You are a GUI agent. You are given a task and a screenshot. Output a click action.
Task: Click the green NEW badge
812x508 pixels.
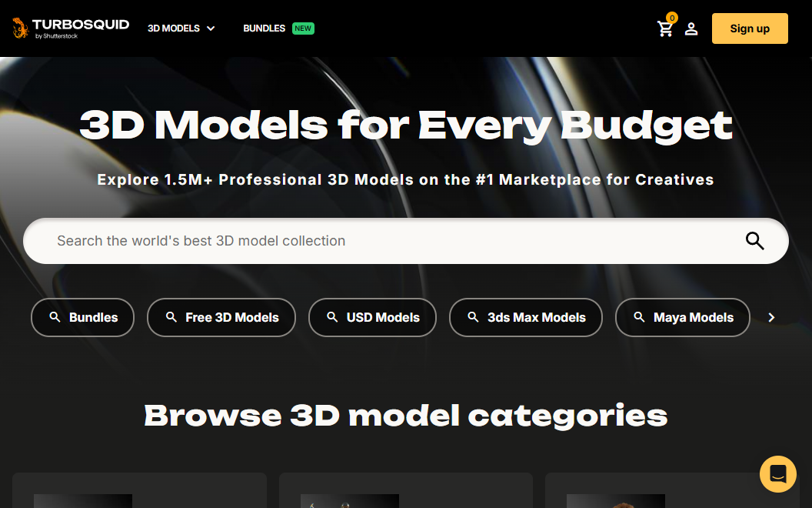point(303,28)
